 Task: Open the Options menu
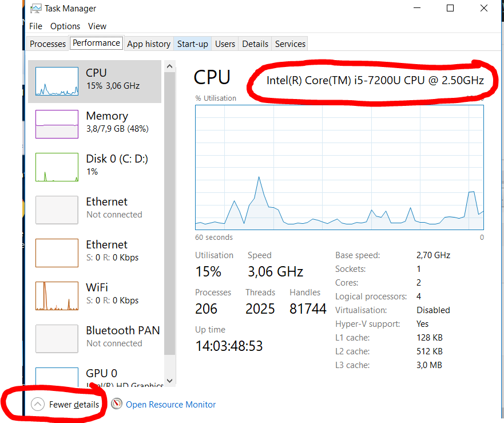[65, 26]
